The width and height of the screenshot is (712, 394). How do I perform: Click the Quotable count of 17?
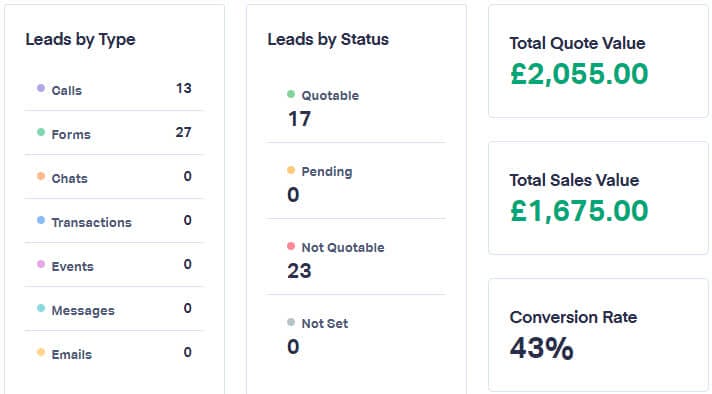click(299, 119)
